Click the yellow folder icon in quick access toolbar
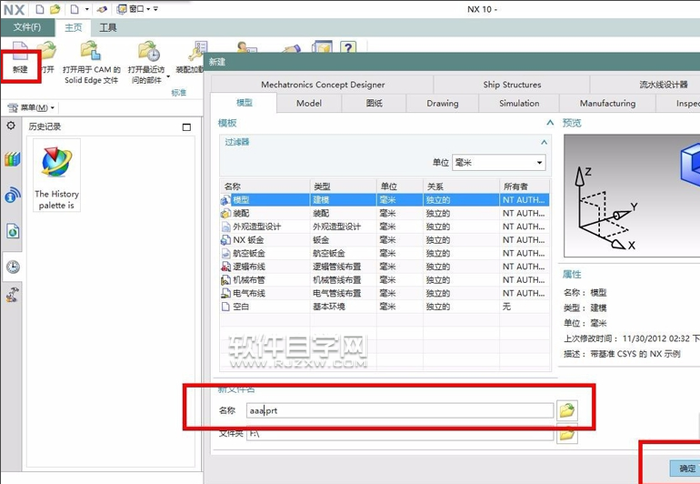The image size is (700, 484). point(55,9)
